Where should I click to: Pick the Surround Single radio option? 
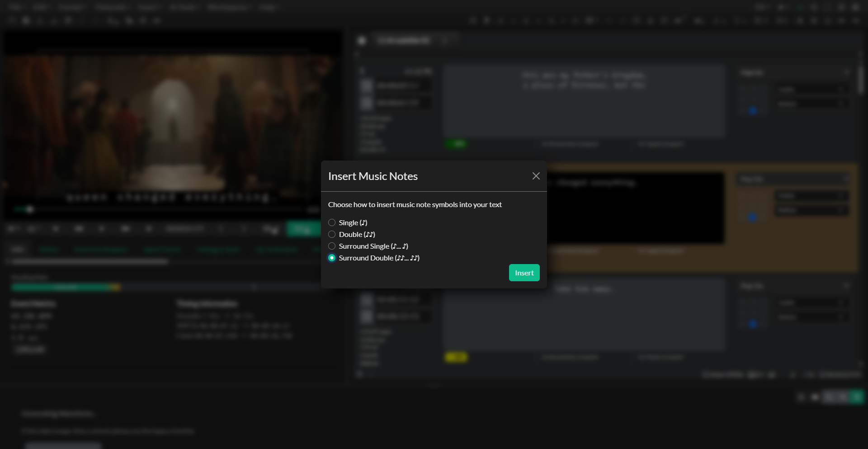tap(332, 246)
